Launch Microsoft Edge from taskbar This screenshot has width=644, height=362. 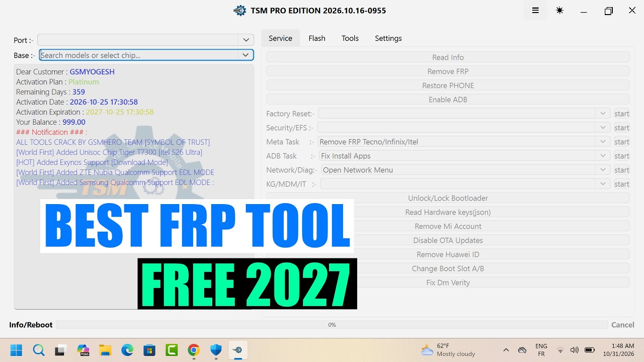(127, 350)
